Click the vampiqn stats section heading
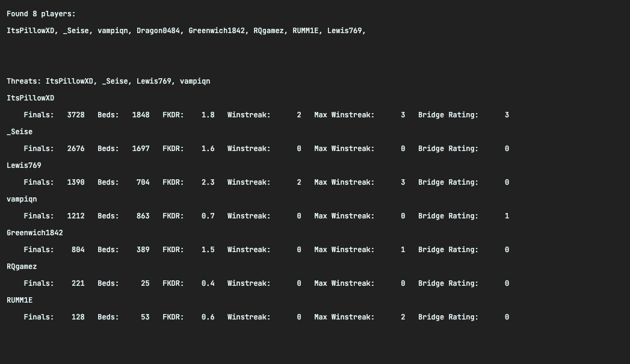Screen dimensions: 630x364 coord(22,199)
